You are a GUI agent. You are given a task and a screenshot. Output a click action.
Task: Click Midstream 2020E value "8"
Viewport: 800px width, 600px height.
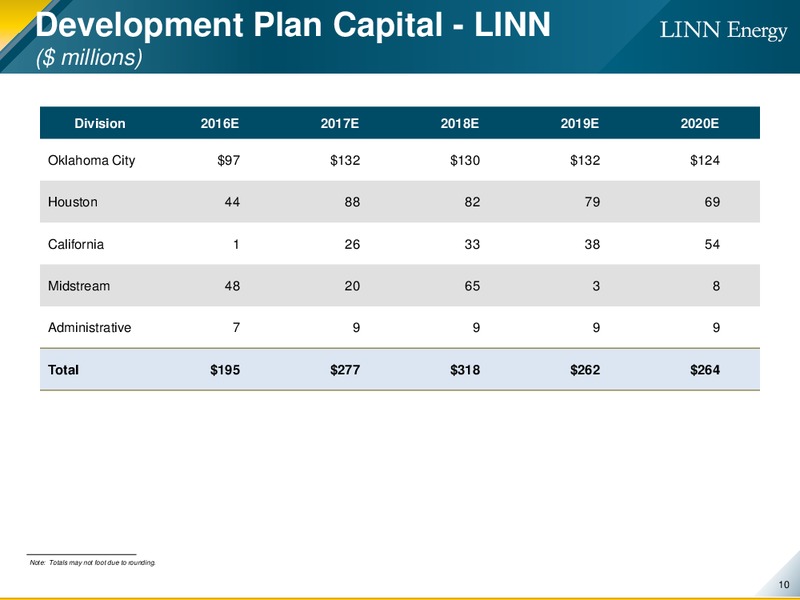coord(716,286)
